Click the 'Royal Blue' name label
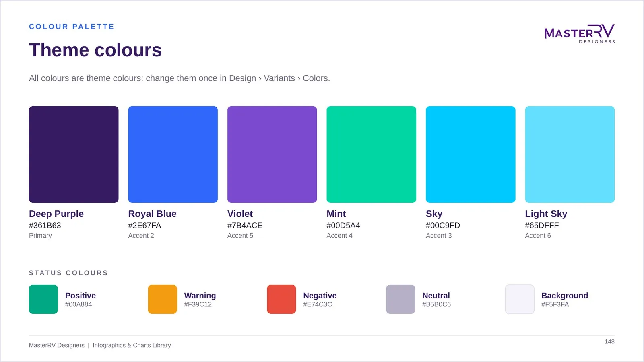Screen dimensions: 644x362 point(152,214)
